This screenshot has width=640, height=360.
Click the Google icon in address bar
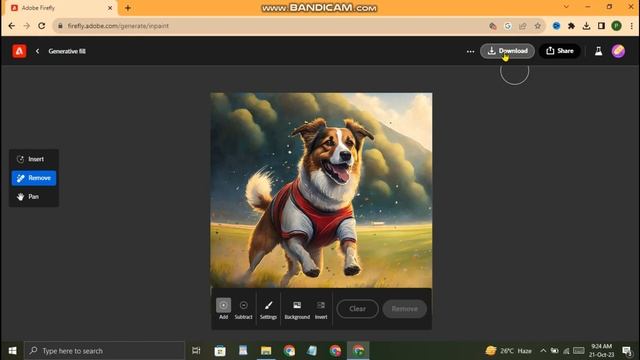click(508, 26)
